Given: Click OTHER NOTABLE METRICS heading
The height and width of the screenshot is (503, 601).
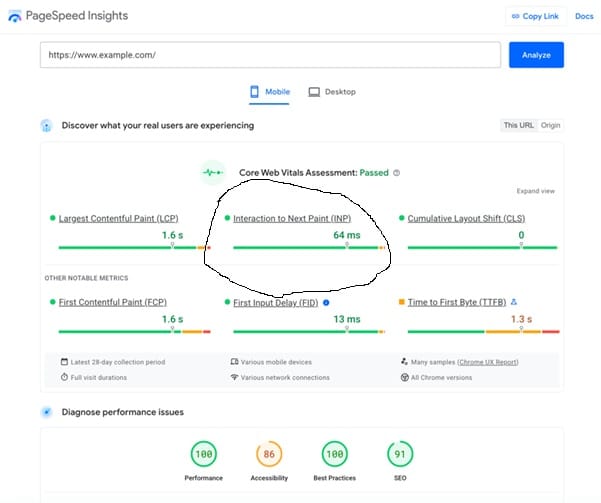Looking at the screenshot, I should [x=86, y=278].
